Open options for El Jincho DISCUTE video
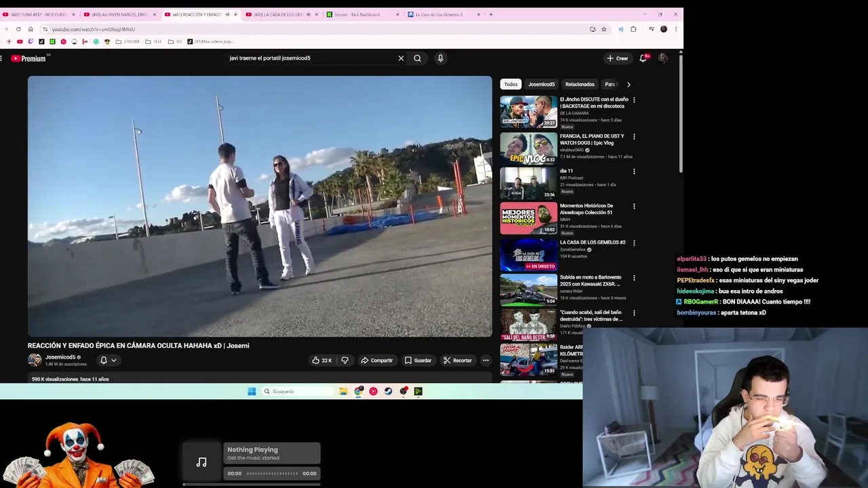Image resolution: width=868 pixels, height=488 pixels. [634, 100]
